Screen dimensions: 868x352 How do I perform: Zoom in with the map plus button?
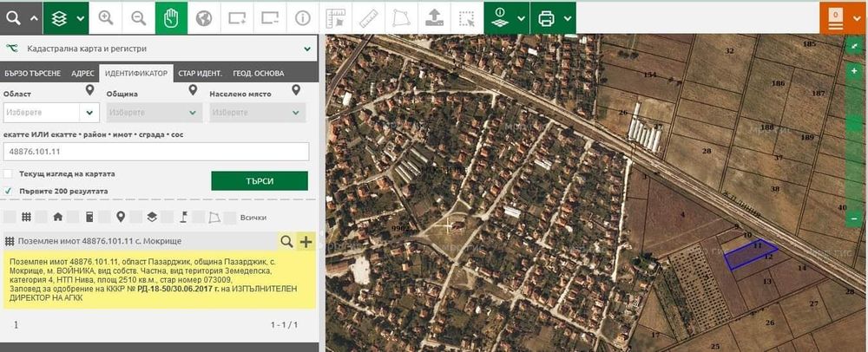pos(854,71)
